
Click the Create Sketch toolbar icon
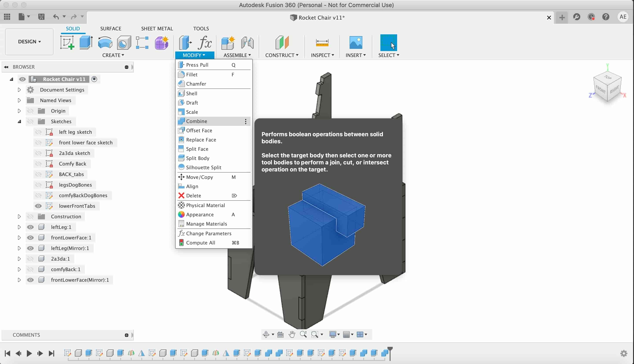click(x=67, y=42)
